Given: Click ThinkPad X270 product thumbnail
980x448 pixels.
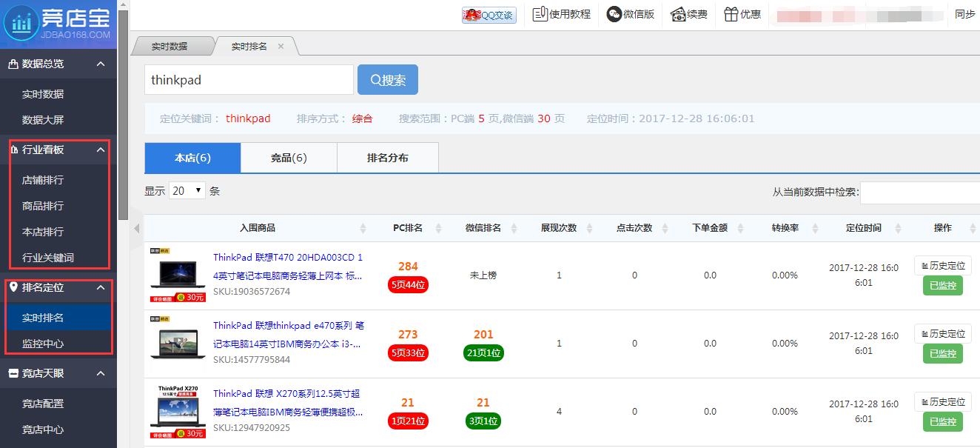Looking at the screenshot, I should [x=178, y=411].
